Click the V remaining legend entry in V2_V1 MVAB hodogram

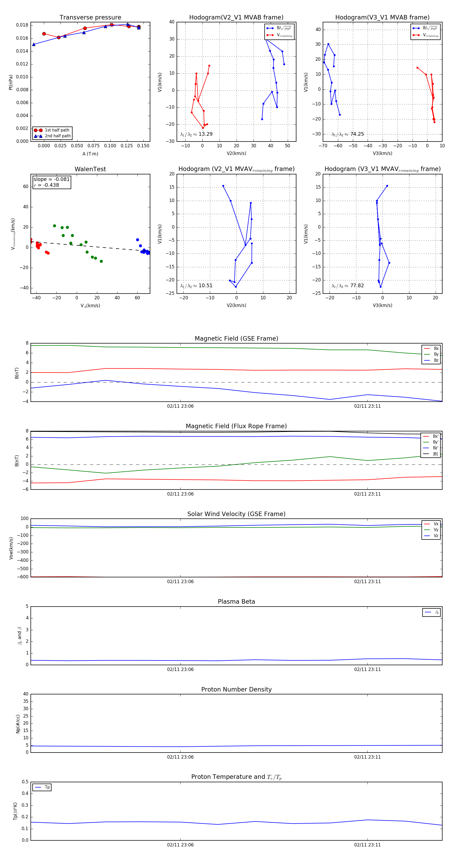[279, 35]
